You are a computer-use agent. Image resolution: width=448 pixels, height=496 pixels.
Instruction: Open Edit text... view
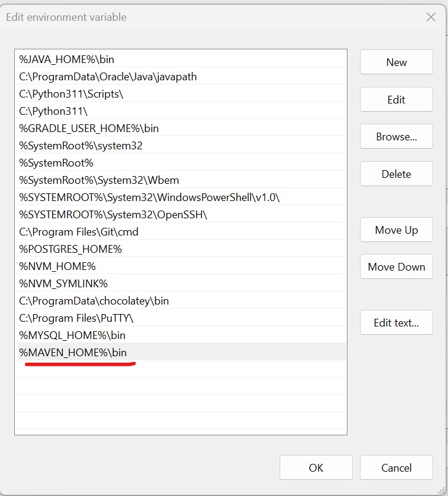396,323
